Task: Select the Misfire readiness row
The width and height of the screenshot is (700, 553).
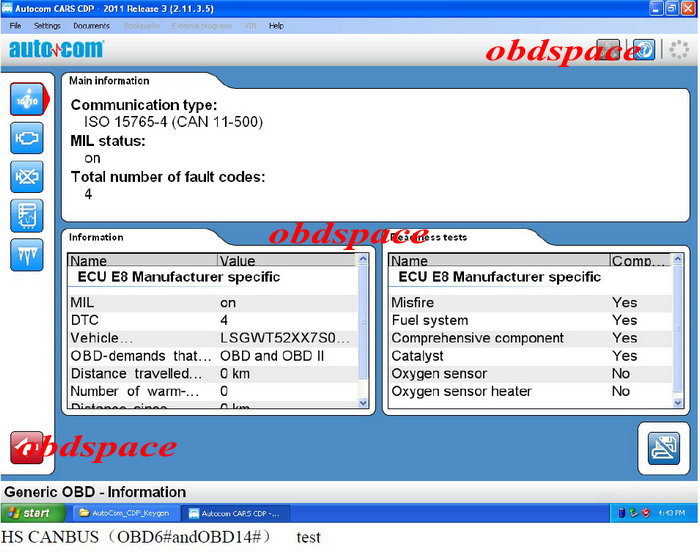Action: (x=531, y=303)
